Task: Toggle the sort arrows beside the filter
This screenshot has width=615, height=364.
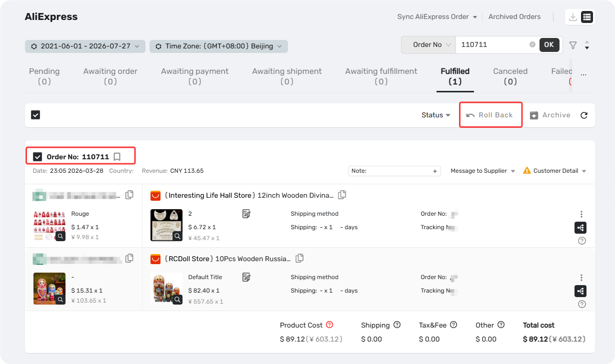Action: click(x=587, y=45)
